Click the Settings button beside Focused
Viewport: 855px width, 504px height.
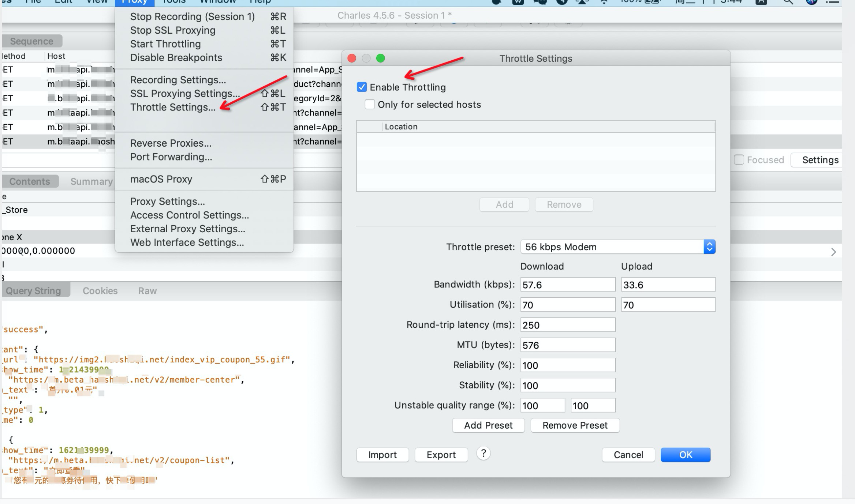pos(820,160)
